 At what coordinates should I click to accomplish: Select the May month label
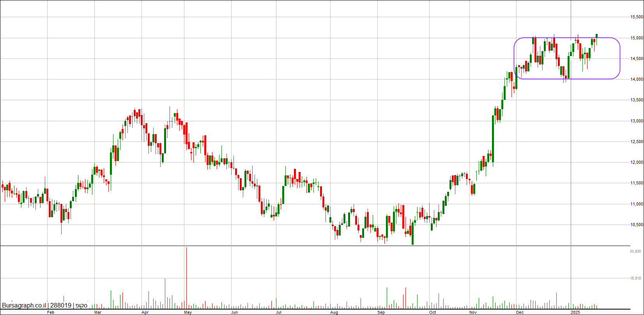[188, 313]
